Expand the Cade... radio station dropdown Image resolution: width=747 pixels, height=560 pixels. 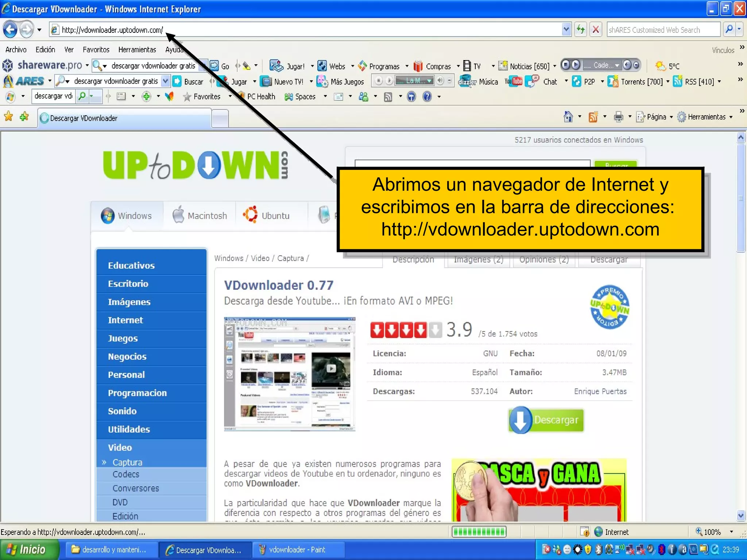pyautogui.click(x=617, y=65)
